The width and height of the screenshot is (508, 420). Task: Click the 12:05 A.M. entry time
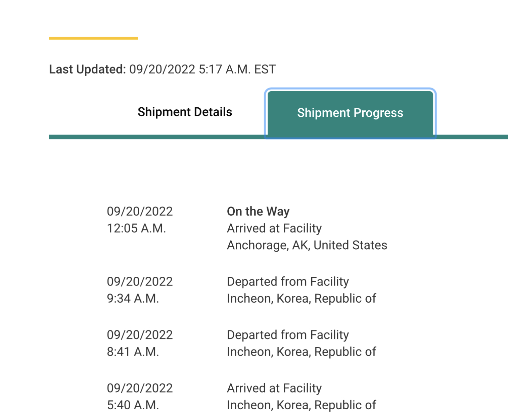[136, 228]
